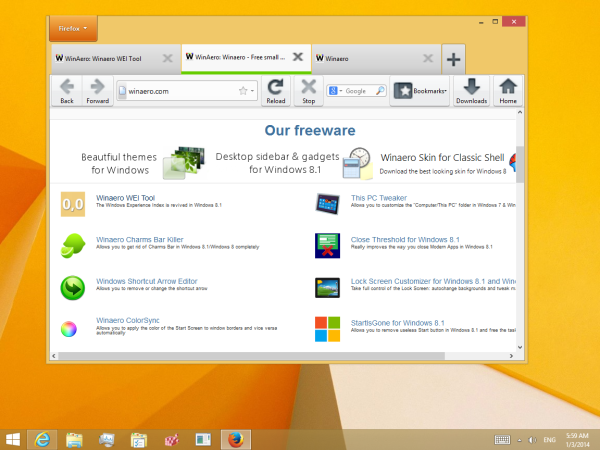Open the Bookmarks dropdown menu
The height and width of the screenshot is (450, 600).
point(419,91)
